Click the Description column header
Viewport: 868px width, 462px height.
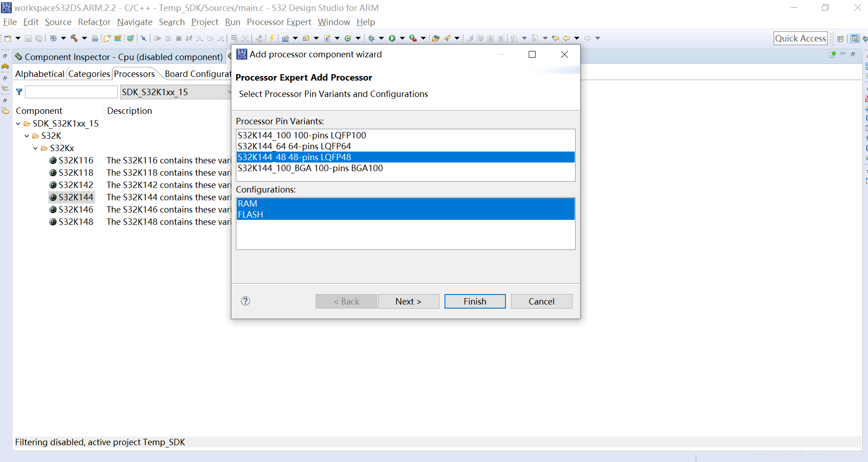pyautogui.click(x=129, y=111)
